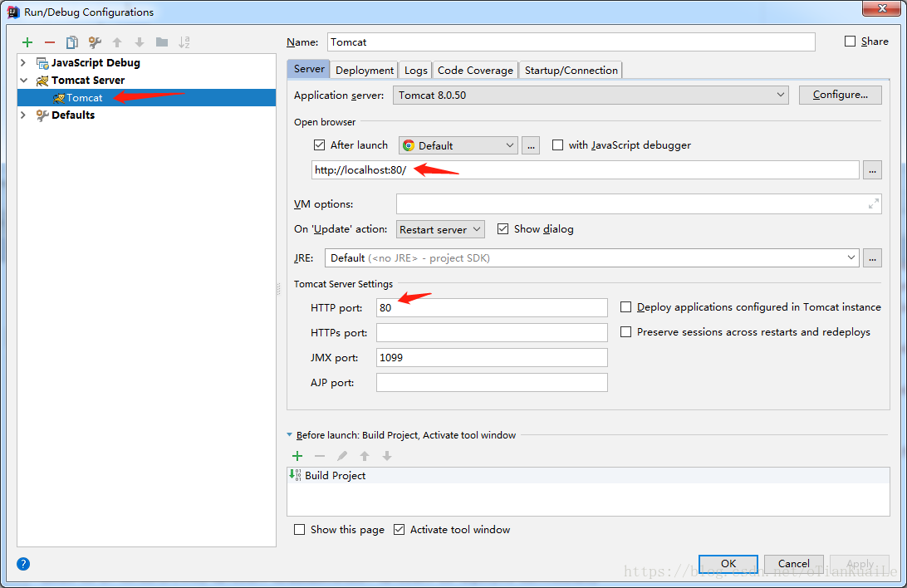Screen dimensions: 907x588
Task: Remove the selected before-launch task
Action: (319, 456)
